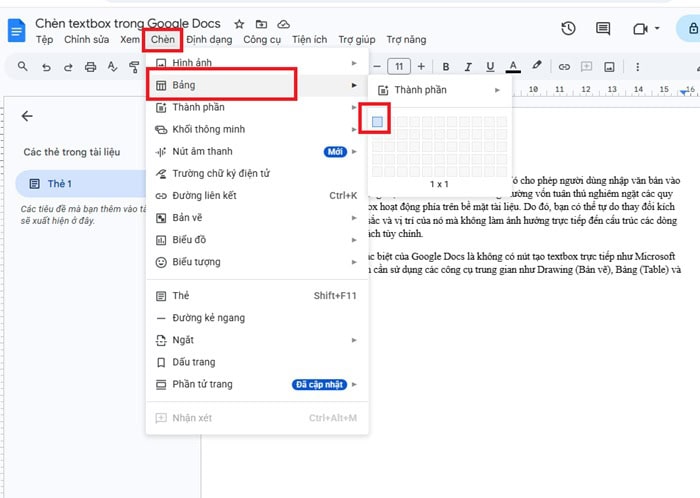Expand the Khối thông minh submenu
The width and height of the screenshot is (700, 498).
pos(257,129)
